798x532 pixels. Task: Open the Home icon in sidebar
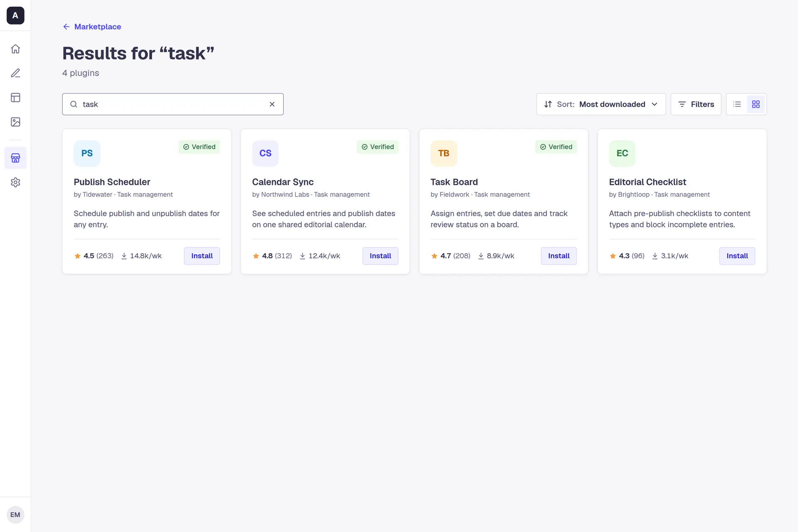(x=15, y=49)
